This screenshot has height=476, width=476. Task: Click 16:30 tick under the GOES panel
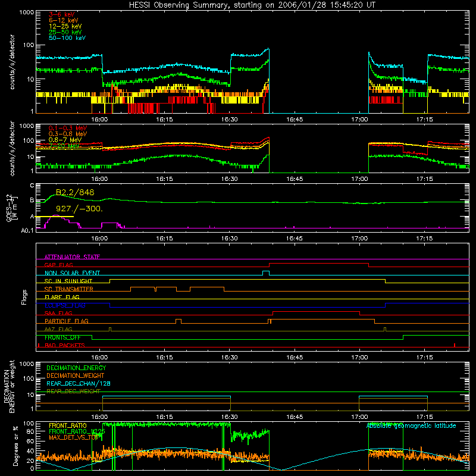coord(230,239)
